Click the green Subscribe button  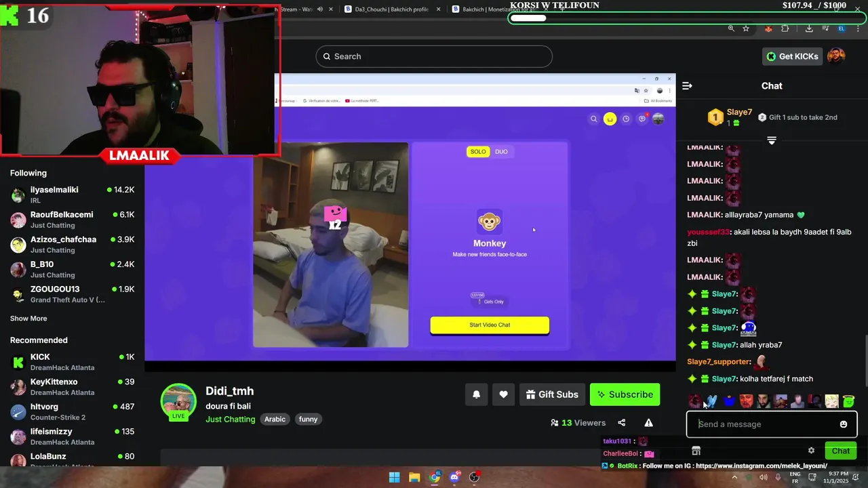625,394
